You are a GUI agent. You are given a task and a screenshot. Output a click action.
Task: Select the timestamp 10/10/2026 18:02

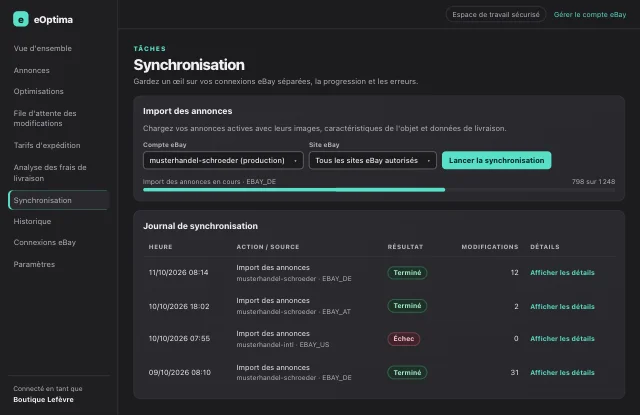coord(179,306)
